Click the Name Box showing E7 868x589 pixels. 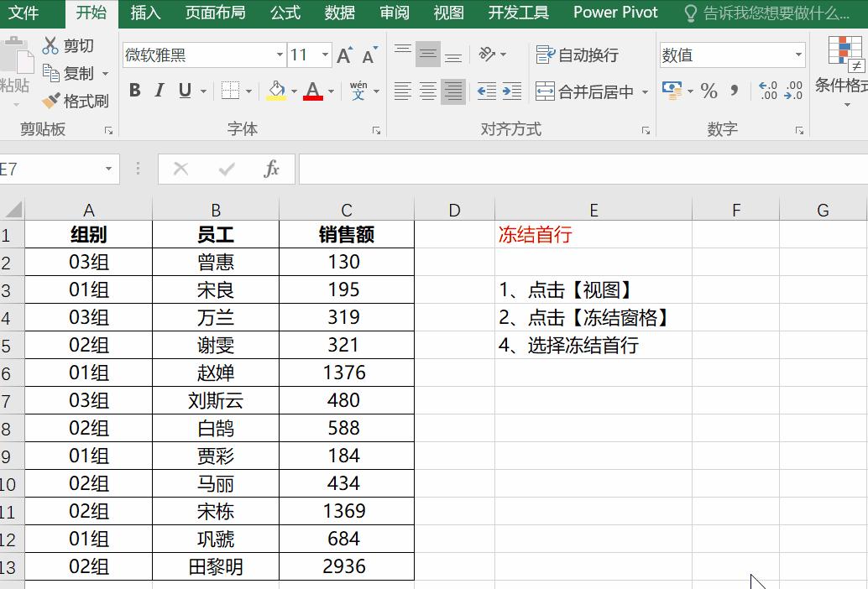point(52,168)
